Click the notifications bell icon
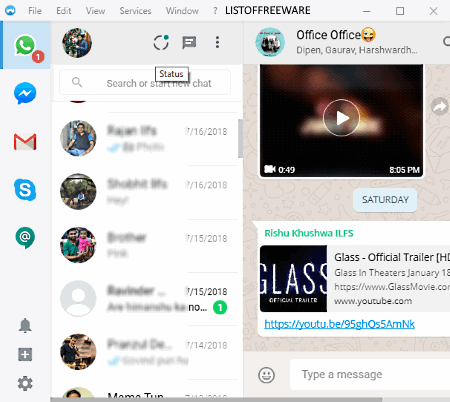Screen dimensions: 450x402 25,325
